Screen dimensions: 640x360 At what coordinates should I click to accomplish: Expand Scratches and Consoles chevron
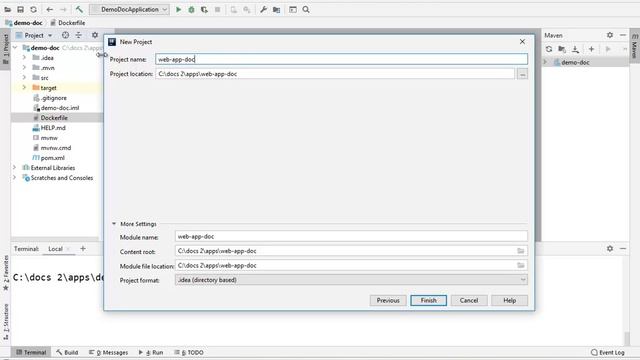pos(14,178)
